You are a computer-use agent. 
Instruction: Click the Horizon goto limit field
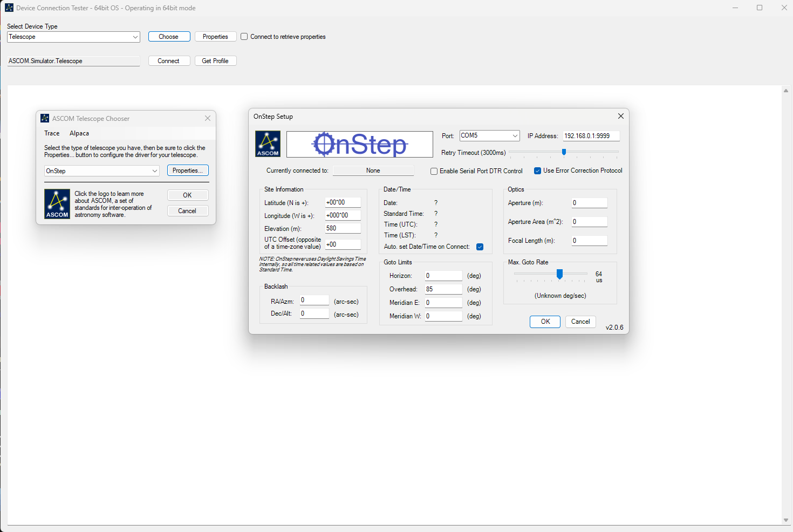443,276
